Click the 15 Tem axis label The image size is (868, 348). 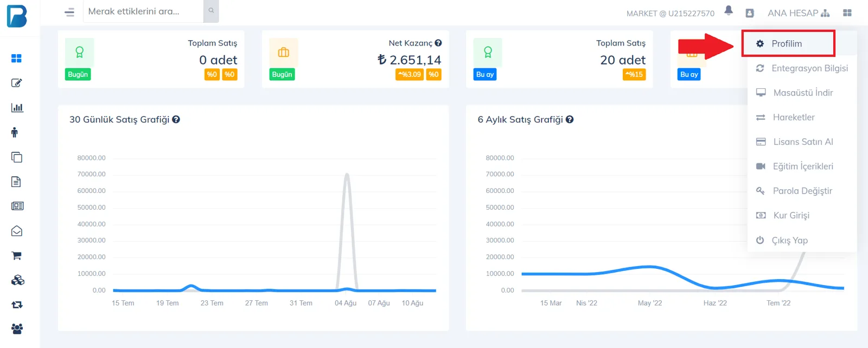click(x=123, y=303)
